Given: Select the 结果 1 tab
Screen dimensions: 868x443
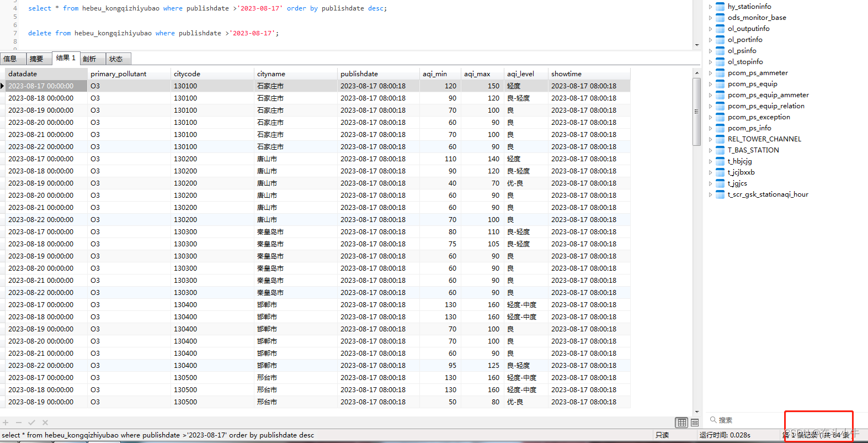Looking at the screenshot, I should [x=66, y=58].
